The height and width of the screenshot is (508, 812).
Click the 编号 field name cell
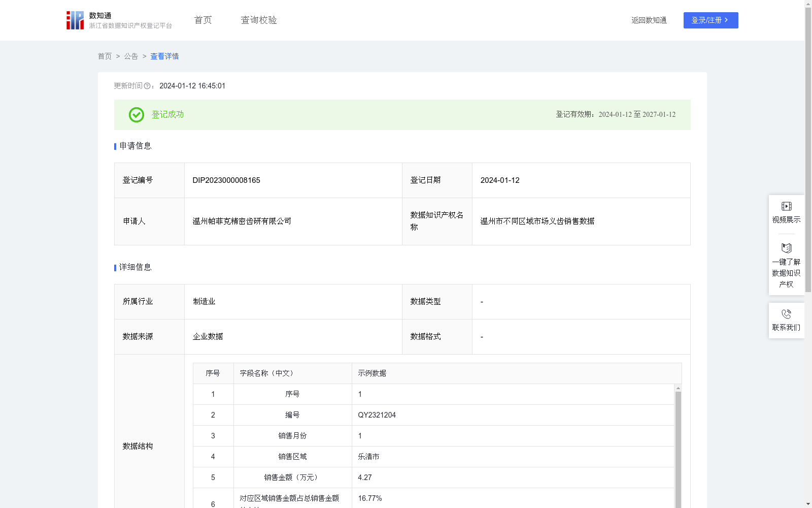(x=293, y=415)
